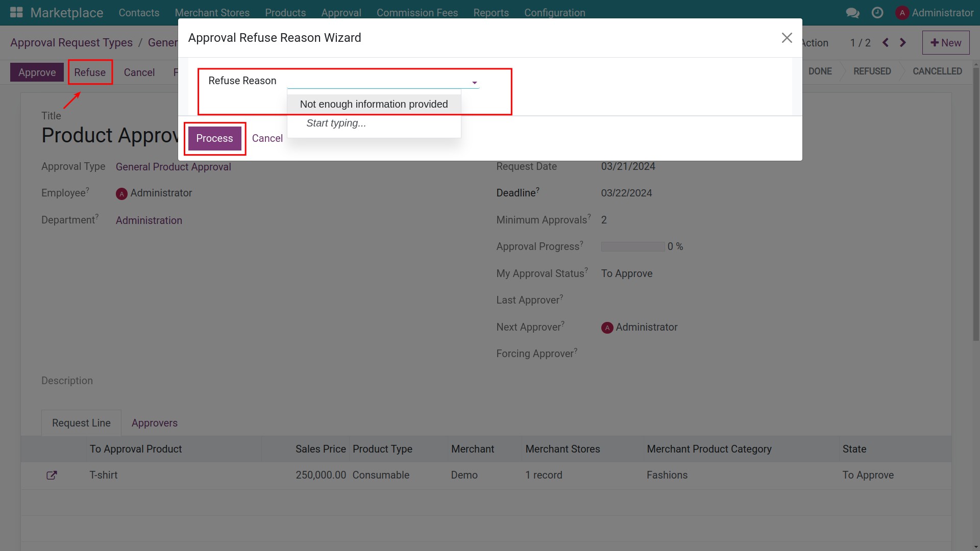Open Commission Fees menu
The width and height of the screenshot is (980, 551).
[417, 13]
